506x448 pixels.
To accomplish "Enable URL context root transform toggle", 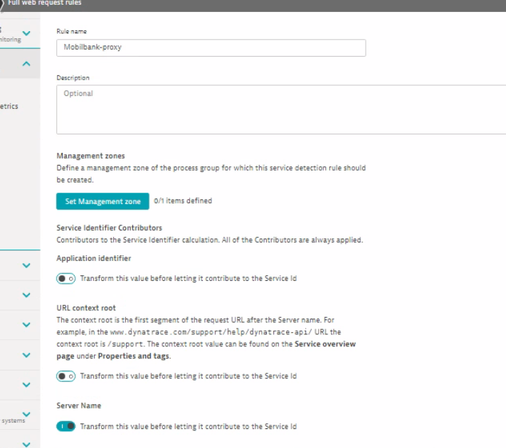I will coord(66,376).
